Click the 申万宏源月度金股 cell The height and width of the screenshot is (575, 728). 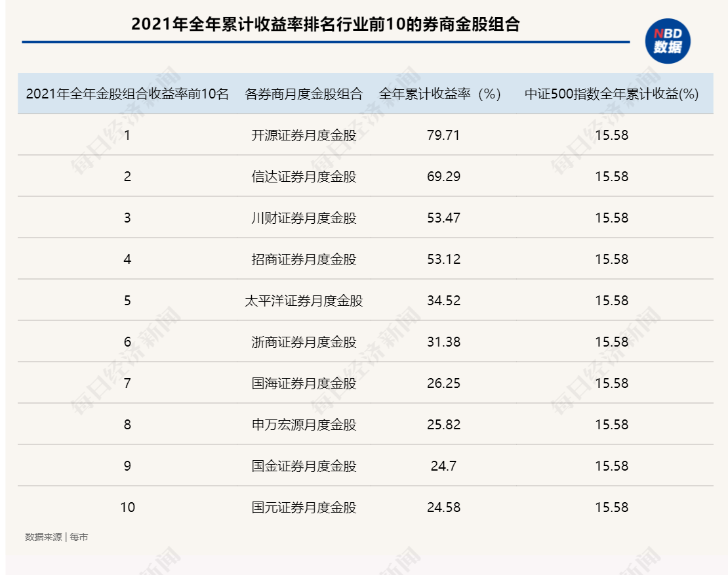click(x=304, y=425)
